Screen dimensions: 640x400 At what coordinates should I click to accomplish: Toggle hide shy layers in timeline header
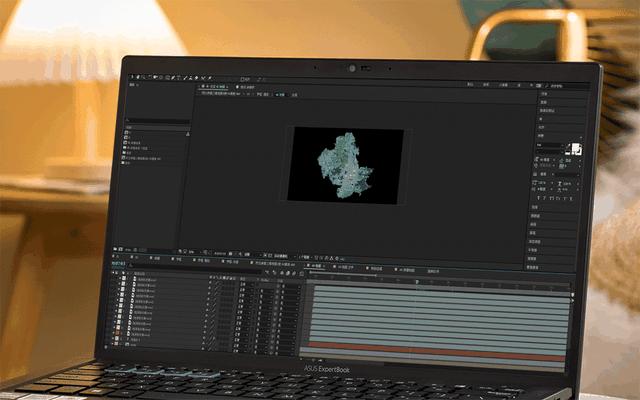(281, 273)
